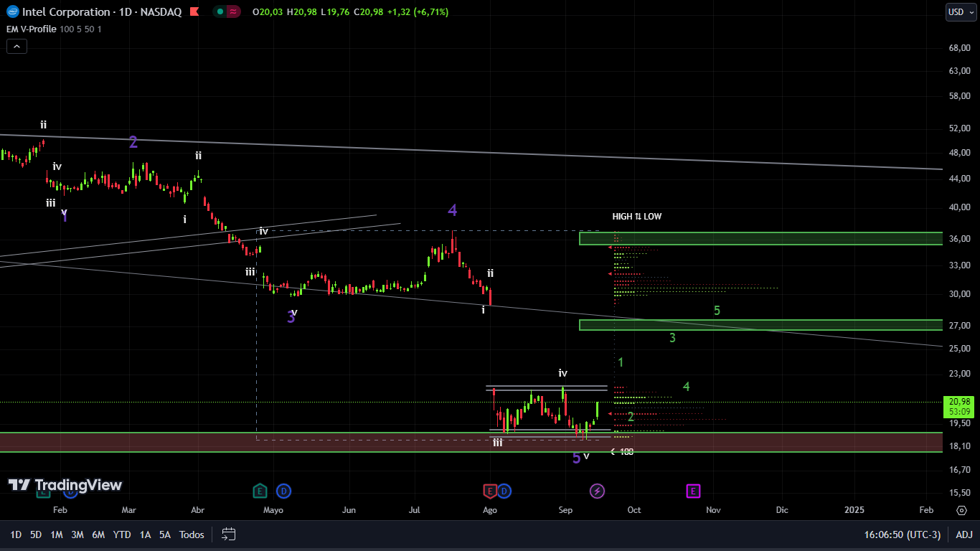980x551 pixels.
Task: Click the blue dividend D icon near Ago
Action: point(504,491)
